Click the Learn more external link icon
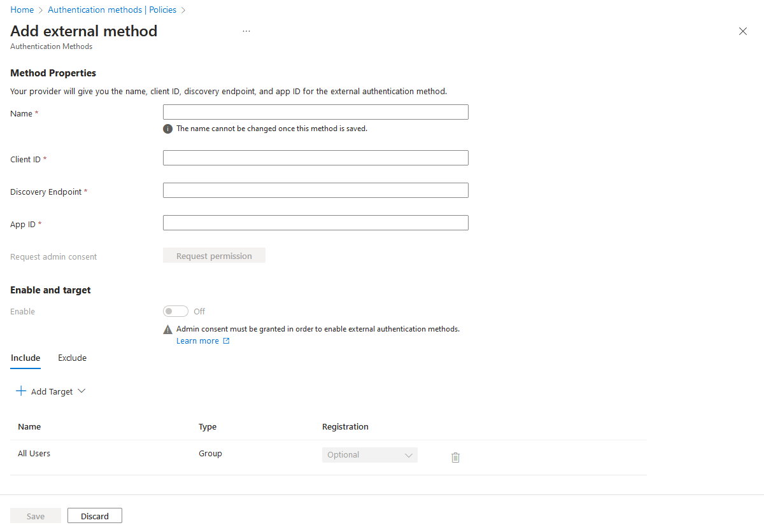This screenshot has width=764, height=532. 226,341
